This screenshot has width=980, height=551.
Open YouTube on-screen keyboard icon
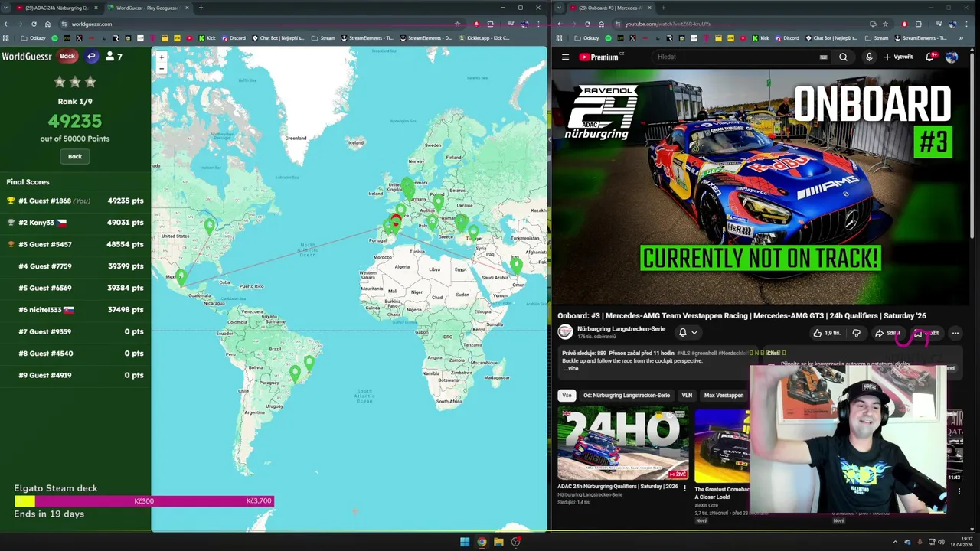[x=823, y=57]
